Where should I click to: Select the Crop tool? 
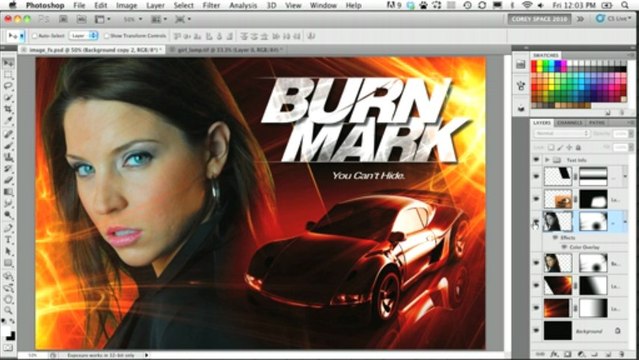click(x=8, y=109)
